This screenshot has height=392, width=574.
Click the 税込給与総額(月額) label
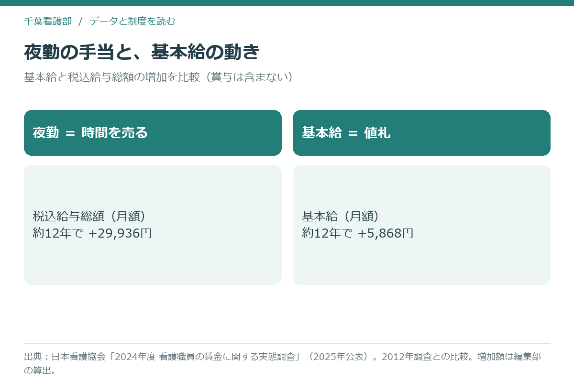click(x=89, y=217)
